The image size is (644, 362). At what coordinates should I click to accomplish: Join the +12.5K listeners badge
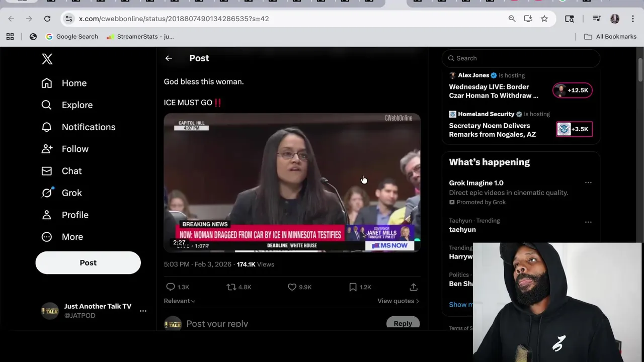point(573,90)
